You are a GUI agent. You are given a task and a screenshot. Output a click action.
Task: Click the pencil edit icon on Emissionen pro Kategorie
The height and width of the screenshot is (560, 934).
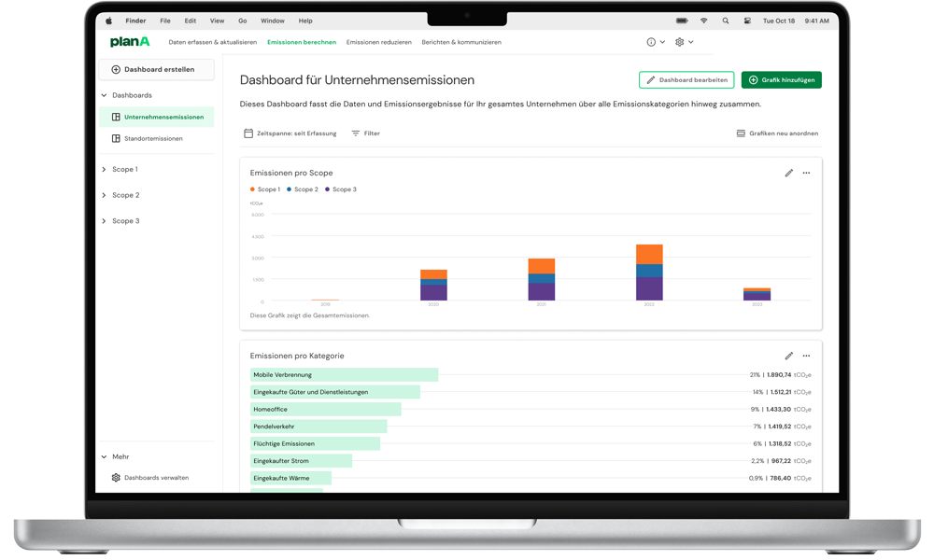pyautogui.click(x=789, y=356)
